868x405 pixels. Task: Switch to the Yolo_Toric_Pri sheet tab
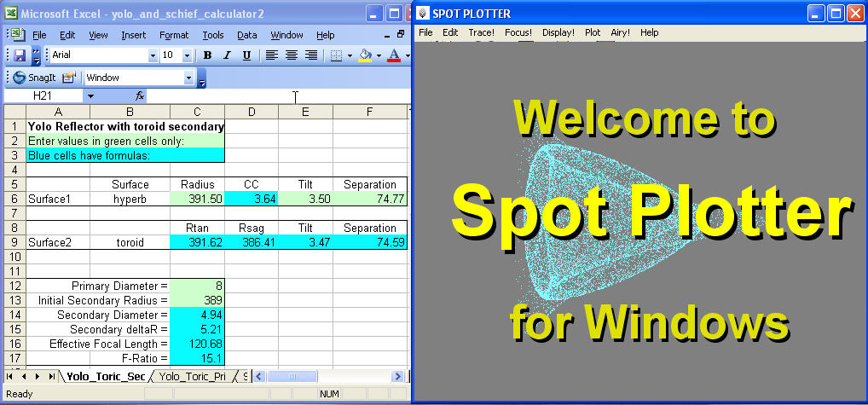point(192,377)
